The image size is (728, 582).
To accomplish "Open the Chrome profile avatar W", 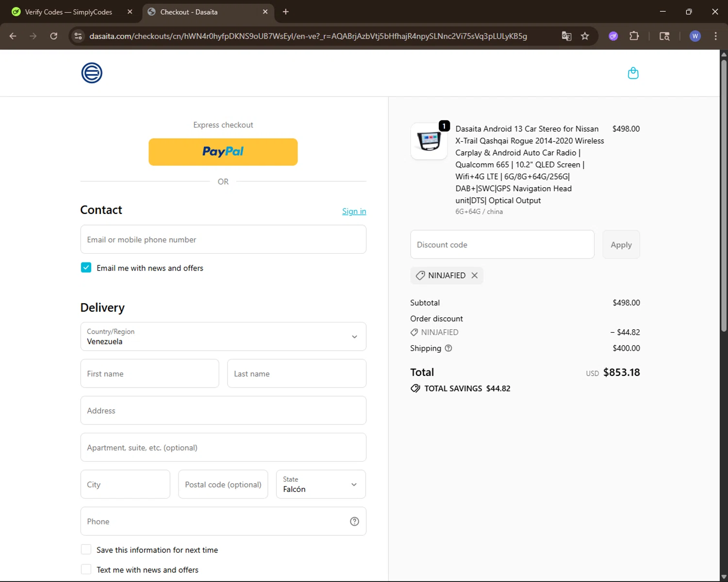I will click(x=695, y=36).
